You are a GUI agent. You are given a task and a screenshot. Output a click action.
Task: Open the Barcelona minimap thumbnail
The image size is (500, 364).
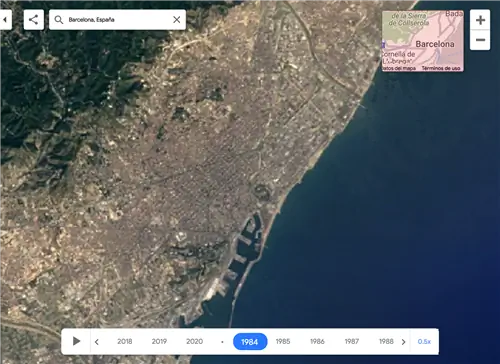(x=423, y=41)
